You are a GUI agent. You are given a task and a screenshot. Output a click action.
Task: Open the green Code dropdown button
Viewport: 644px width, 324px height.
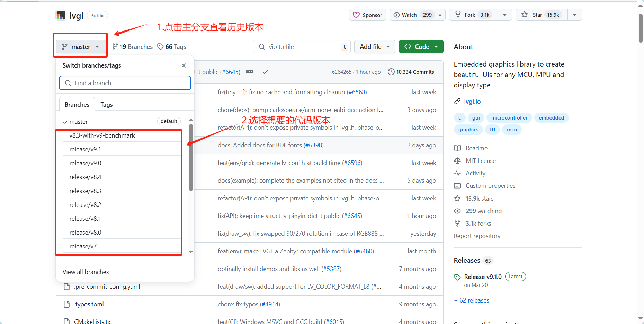421,46
